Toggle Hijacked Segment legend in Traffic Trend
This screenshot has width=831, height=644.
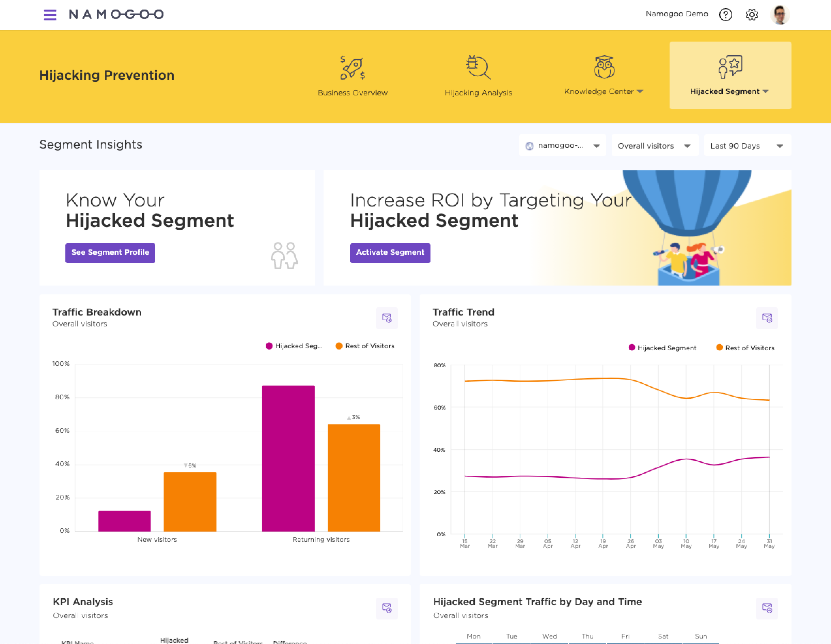click(662, 348)
